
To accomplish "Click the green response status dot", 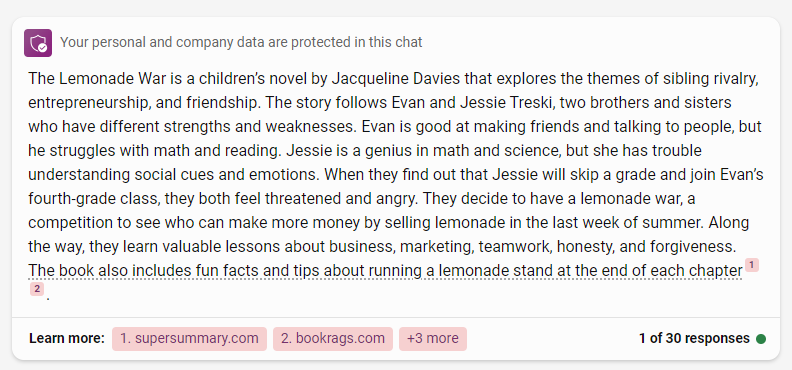I will click(x=761, y=339).
